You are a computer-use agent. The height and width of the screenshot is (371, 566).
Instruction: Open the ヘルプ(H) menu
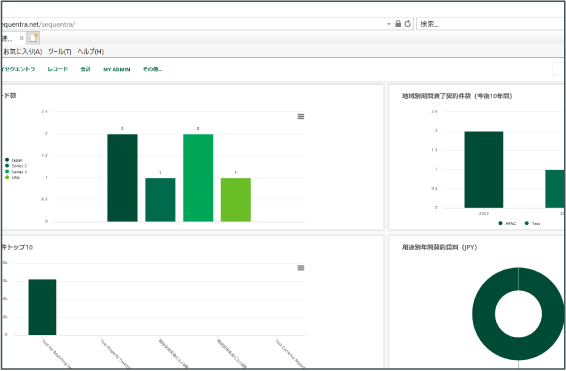pyautogui.click(x=91, y=52)
